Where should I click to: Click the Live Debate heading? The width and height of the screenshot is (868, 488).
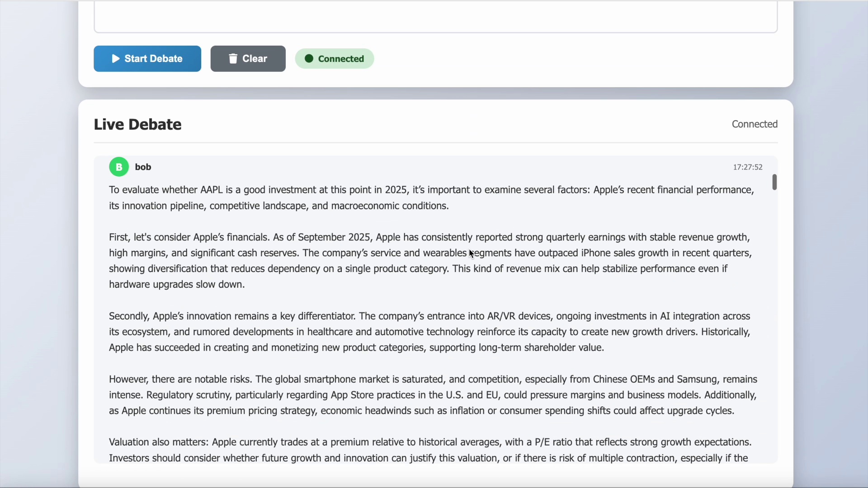tap(137, 125)
